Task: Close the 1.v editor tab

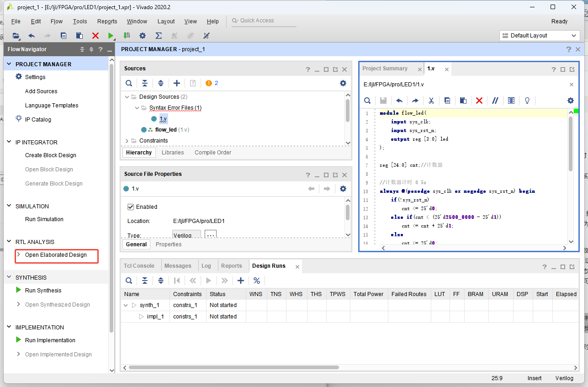Action: [447, 69]
